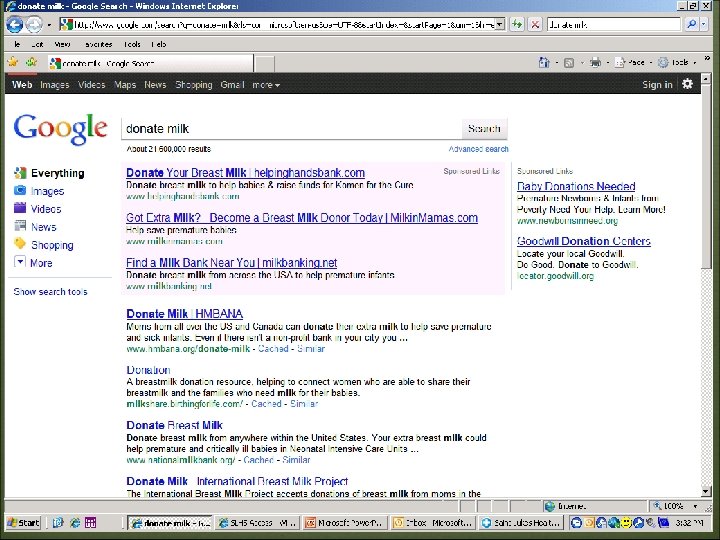Open the Advanced search link

478,149
